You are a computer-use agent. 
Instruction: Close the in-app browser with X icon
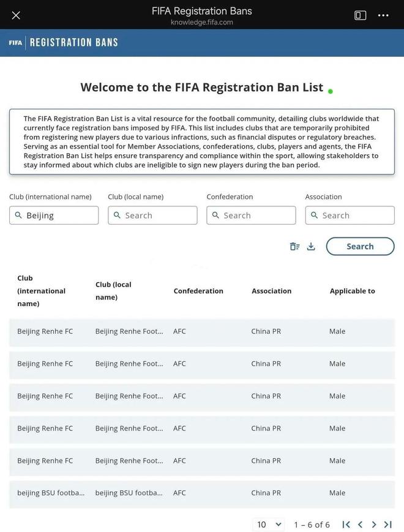coord(16,15)
